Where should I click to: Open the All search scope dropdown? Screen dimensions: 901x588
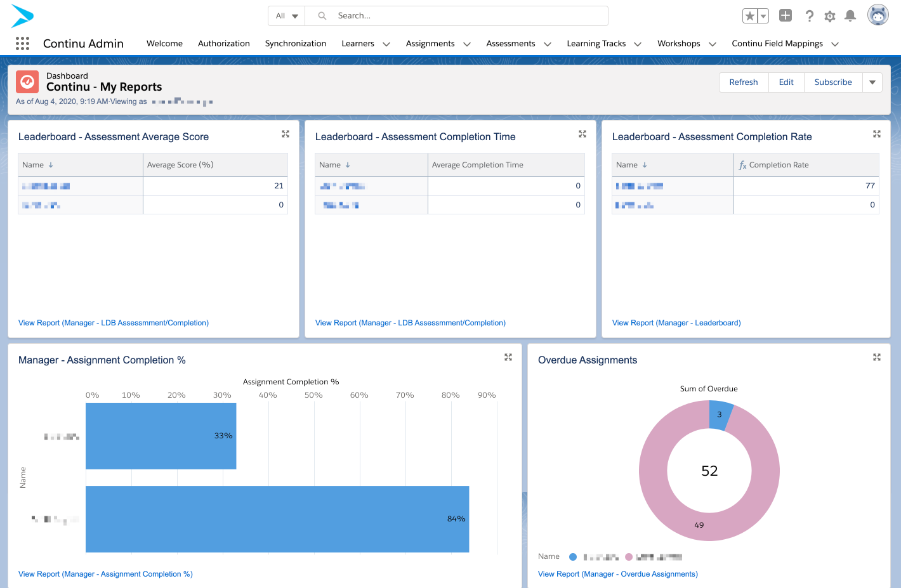coord(286,15)
